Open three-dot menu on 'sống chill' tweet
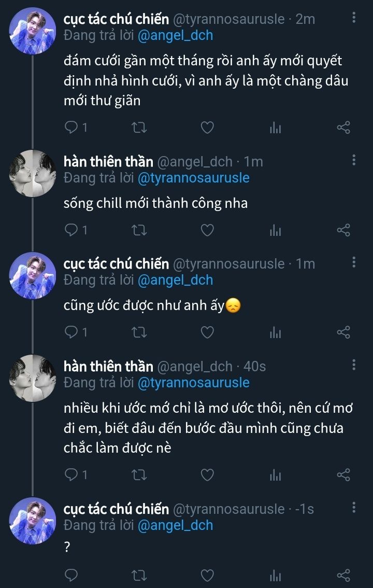 click(354, 160)
